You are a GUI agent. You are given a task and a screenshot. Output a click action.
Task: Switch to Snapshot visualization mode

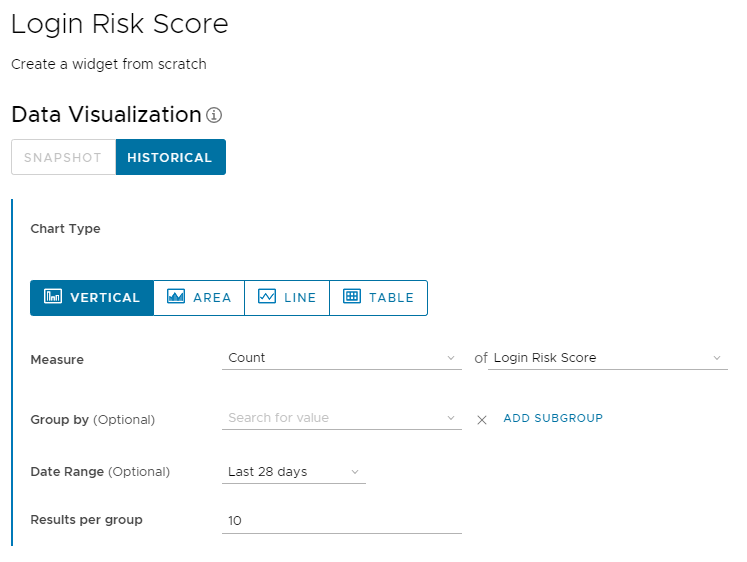point(63,158)
